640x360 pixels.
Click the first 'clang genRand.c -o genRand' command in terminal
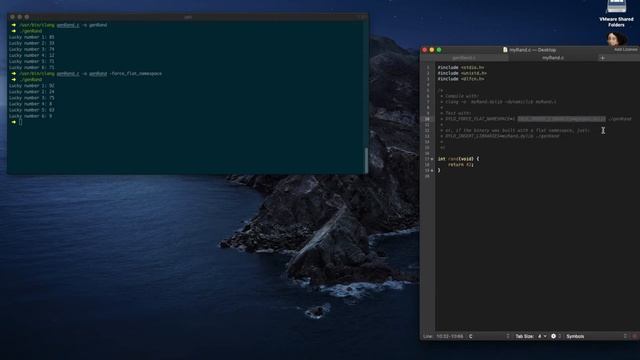(63, 25)
